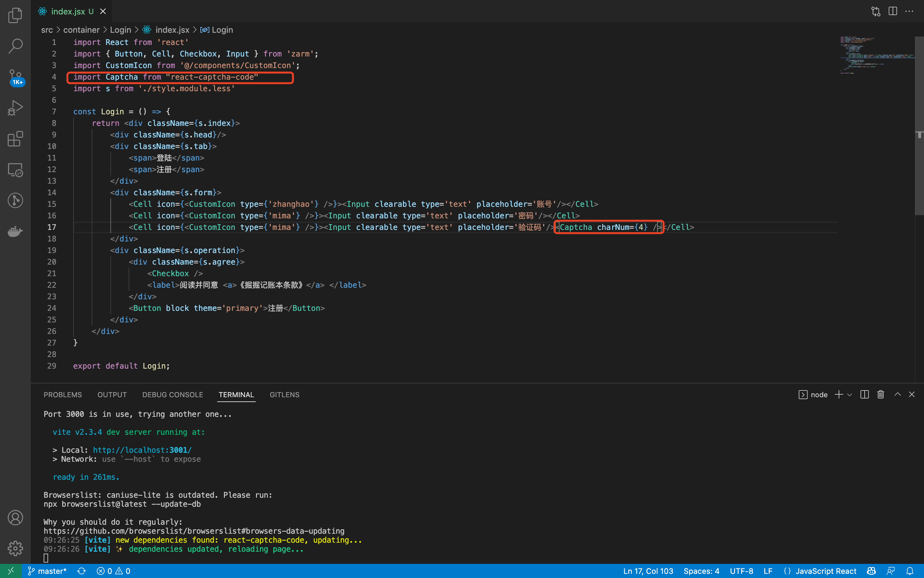Image resolution: width=924 pixels, height=578 pixels.
Task: Close the terminal panel
Action: pos(912,395)
